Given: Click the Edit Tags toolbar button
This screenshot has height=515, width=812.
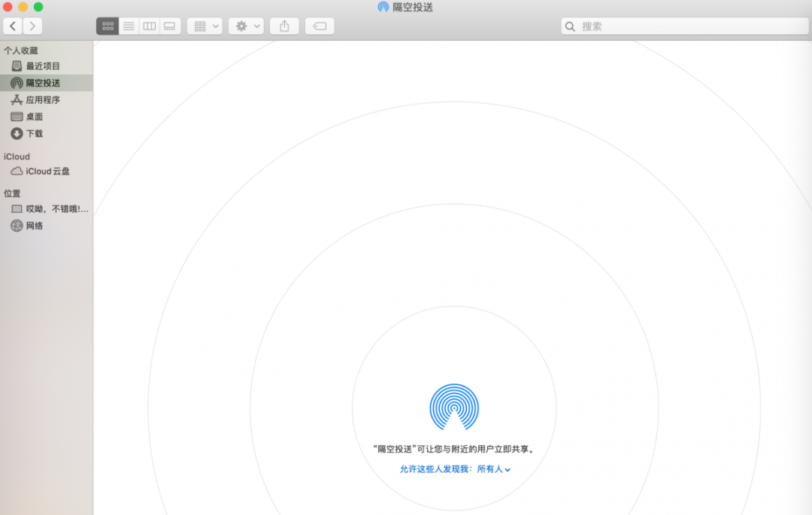Looking at the screenshot, I should click(320, 26).
